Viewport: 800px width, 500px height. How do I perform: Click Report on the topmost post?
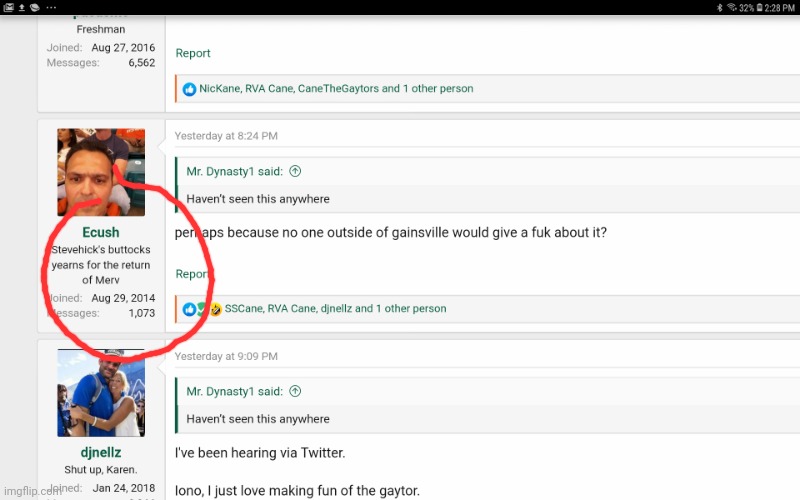pos(193,53)
